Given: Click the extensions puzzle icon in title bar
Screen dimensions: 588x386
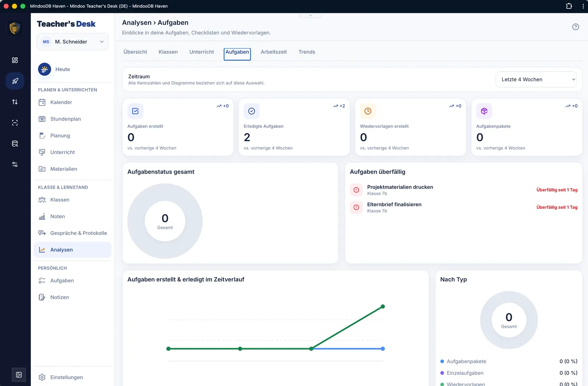Looking at the screenshot, I should click(569, 6).
